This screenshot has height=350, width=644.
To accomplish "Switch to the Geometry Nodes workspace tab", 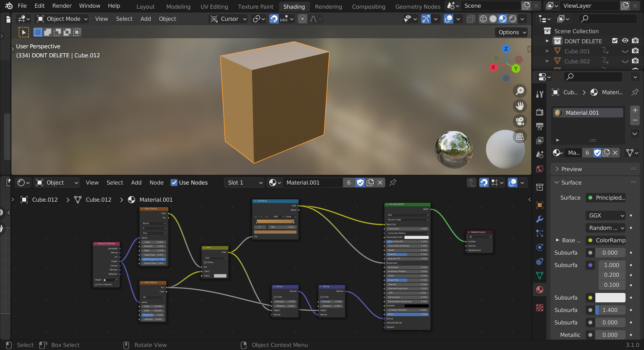I will [418, 6].
